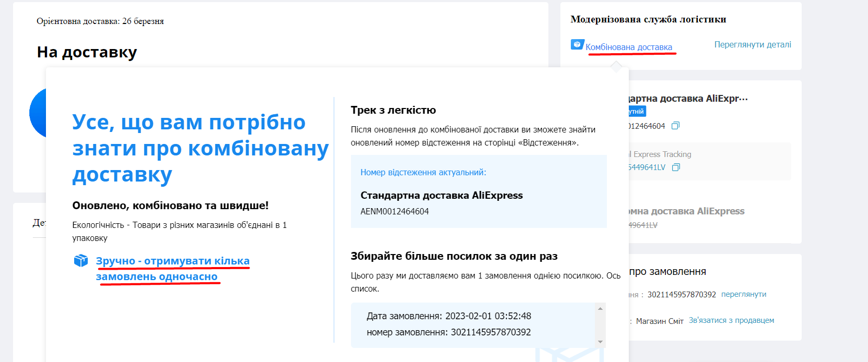Viewport: 868px width, 362px height.
Task: Click the Стандартна доставка AliExpr… heading in right panel
Action: (688, 99)
